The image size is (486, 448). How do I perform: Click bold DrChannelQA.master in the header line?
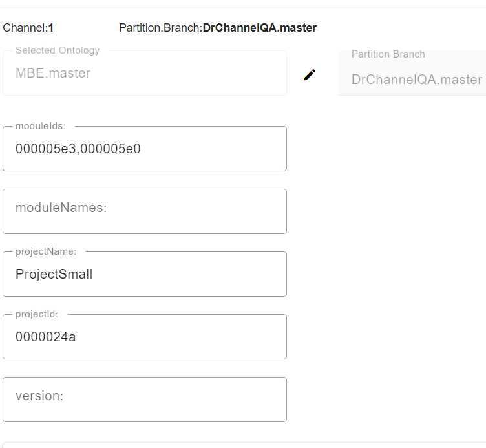[x=260, y=28]
